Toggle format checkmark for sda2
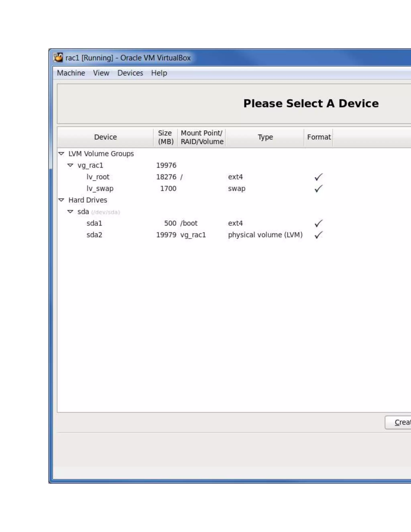 pos(318,235)
